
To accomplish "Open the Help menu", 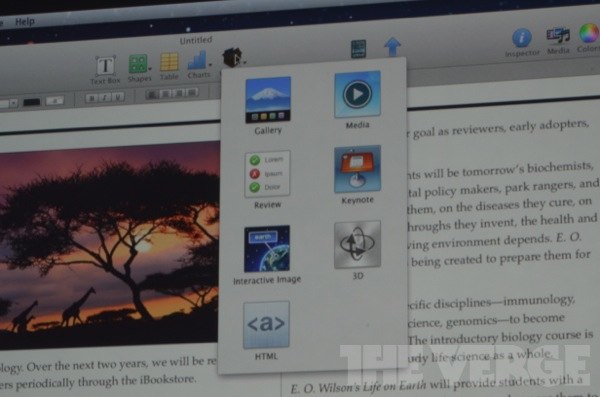I will [25, 22].
